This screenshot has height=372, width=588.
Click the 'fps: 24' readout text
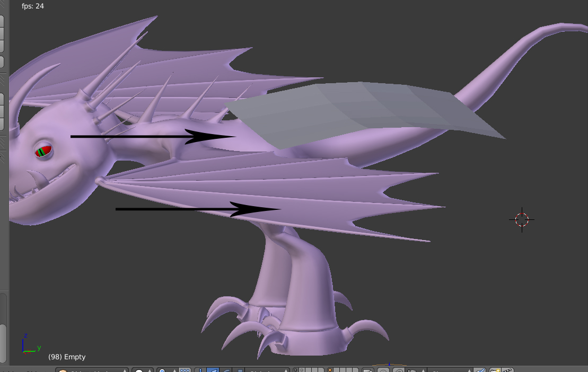33,6
